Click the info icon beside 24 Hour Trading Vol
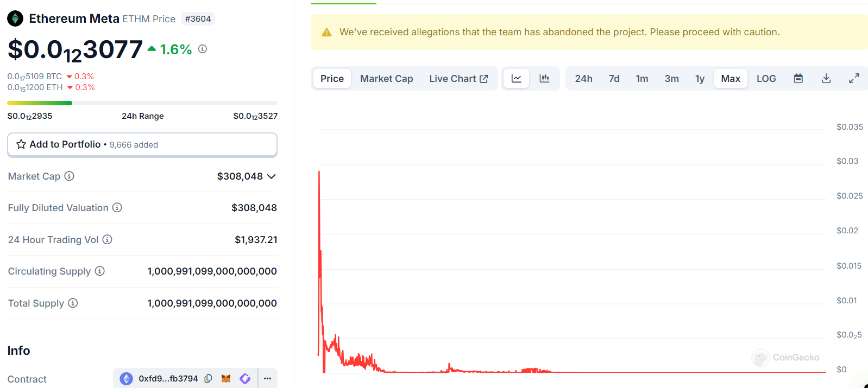This screenshot has width=868, height=388. 108,239
